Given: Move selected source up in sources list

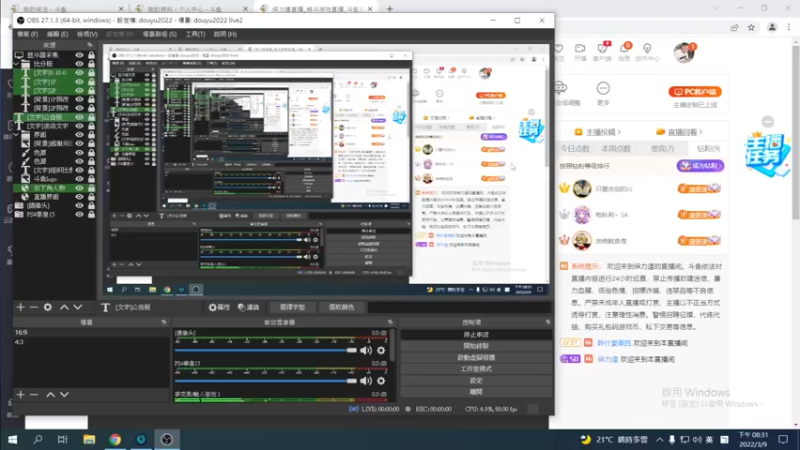Looking at the screenshot, I should (64, 307).
